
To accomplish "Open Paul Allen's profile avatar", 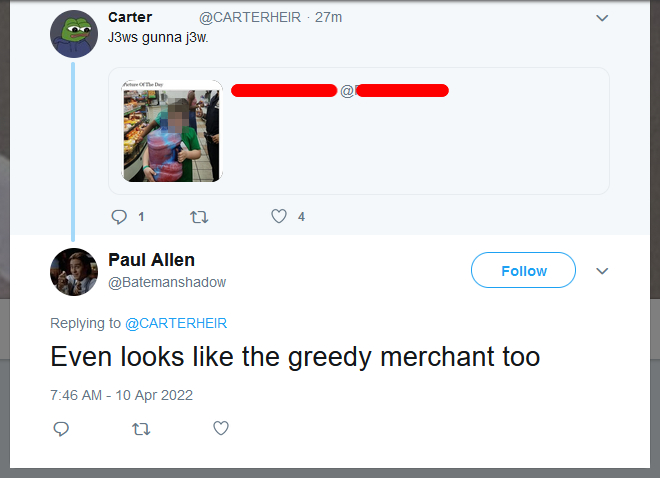I will pyautogui.click(x=74, y=272).
